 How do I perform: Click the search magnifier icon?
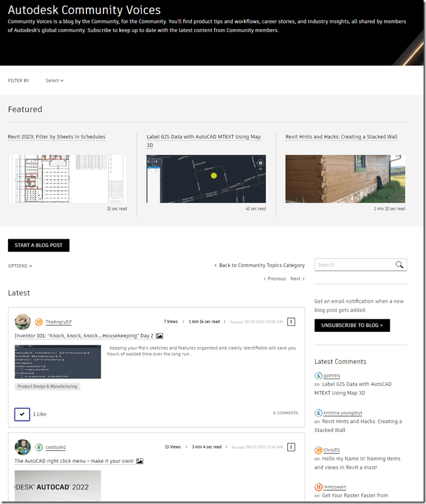(399, 265)
